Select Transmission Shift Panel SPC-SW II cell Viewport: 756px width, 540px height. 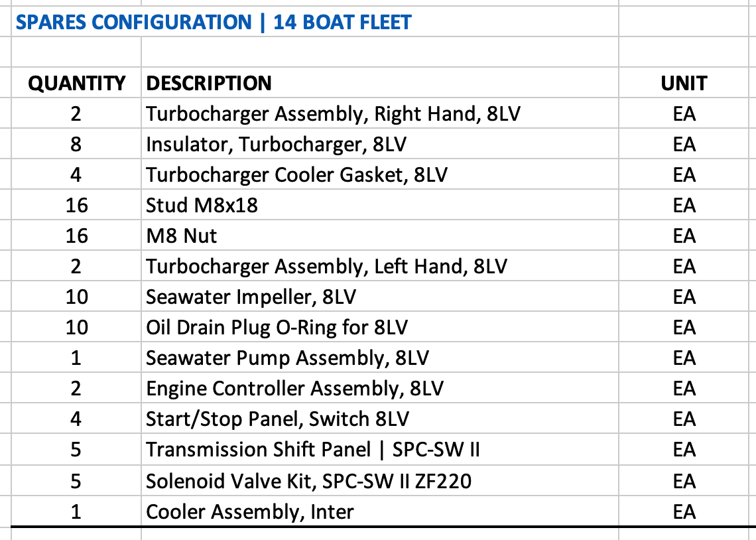380,449
